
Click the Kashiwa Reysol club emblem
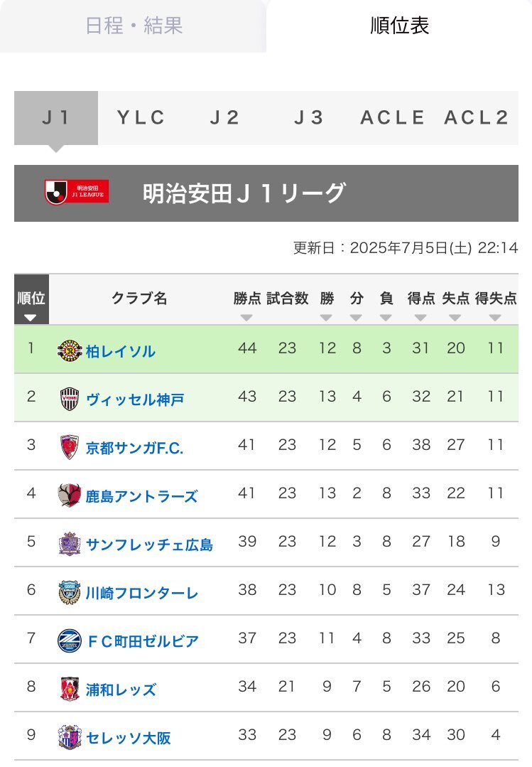(70, 350)
